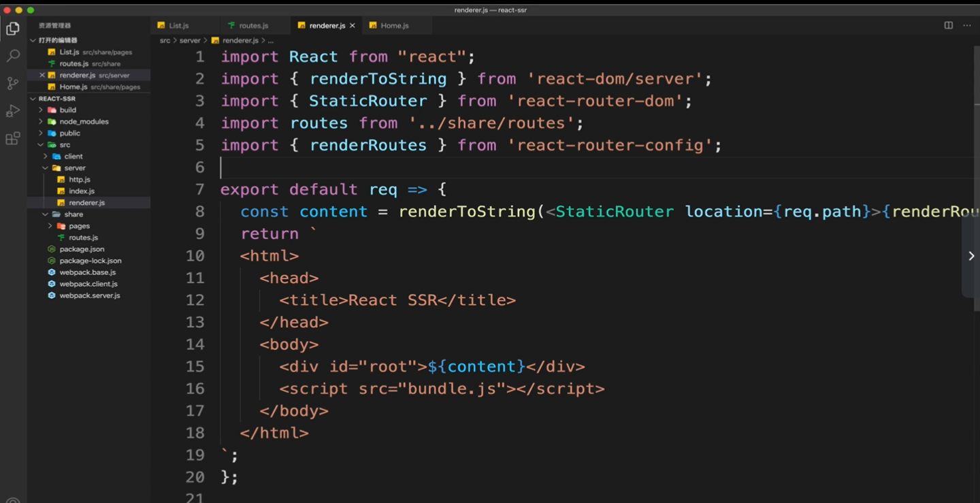Close renderer.js in open editors list
980x503 pixels.
[42, 75]
